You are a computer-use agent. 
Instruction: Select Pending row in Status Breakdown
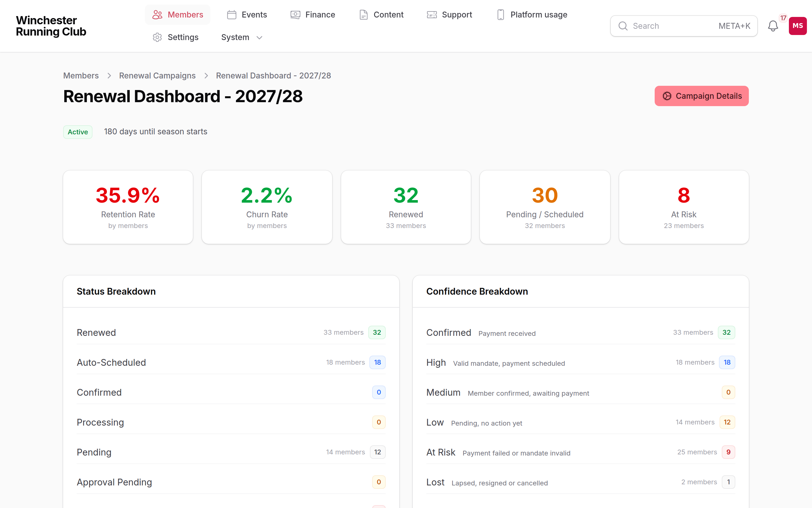point(231,452)
